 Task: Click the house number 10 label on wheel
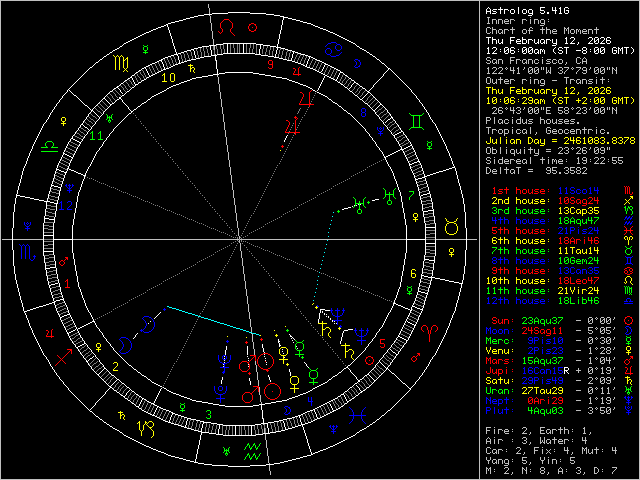[169, 76]
